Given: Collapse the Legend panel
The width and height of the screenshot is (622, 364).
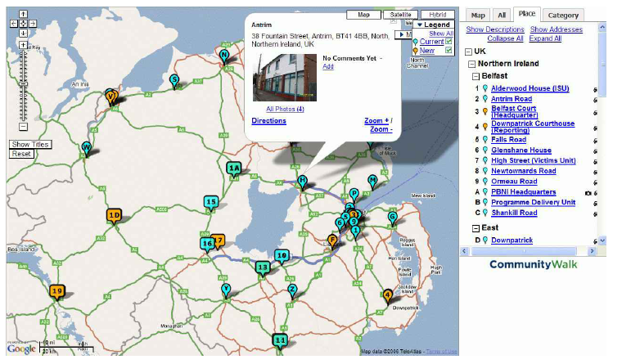Looking at the screenshot, I should (419, 25).
